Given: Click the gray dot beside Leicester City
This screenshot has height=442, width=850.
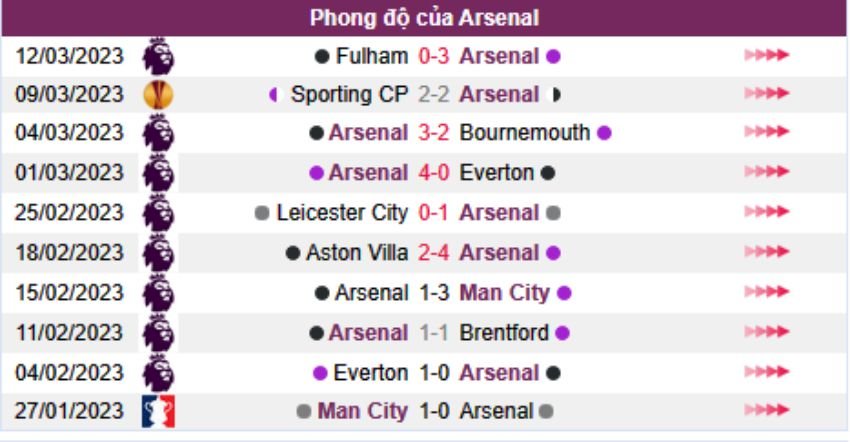Looking at the screenshot, I should [263, 213].
